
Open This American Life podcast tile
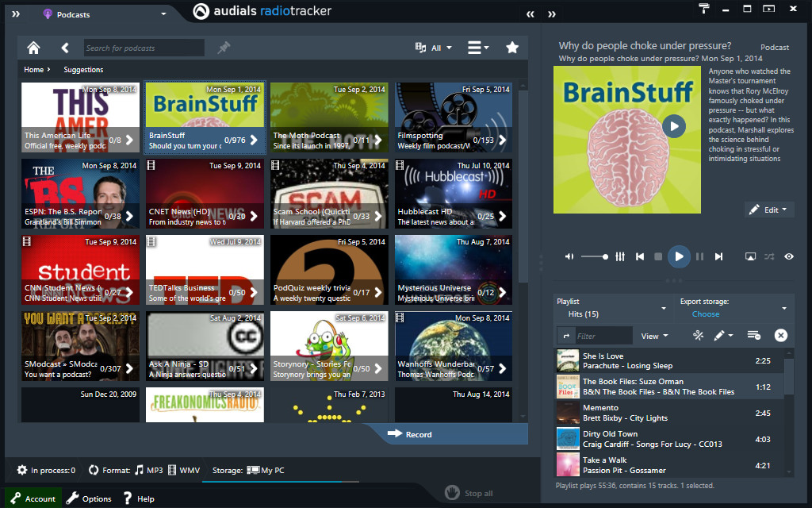(80, 117)
